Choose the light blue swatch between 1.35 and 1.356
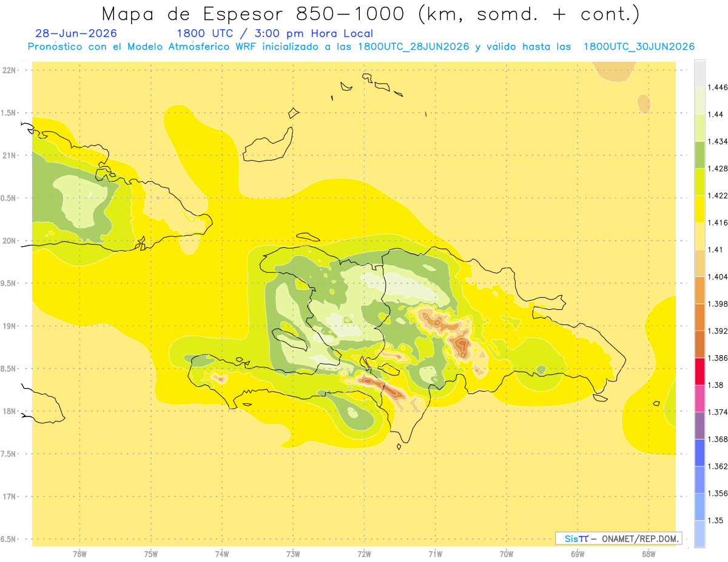This screenshot has width=728, height=562. coord(699,507)
